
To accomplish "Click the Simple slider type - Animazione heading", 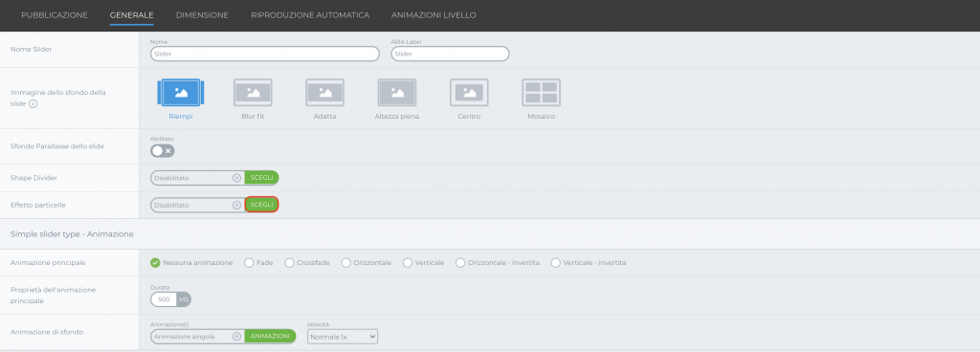I will (73, 234).
